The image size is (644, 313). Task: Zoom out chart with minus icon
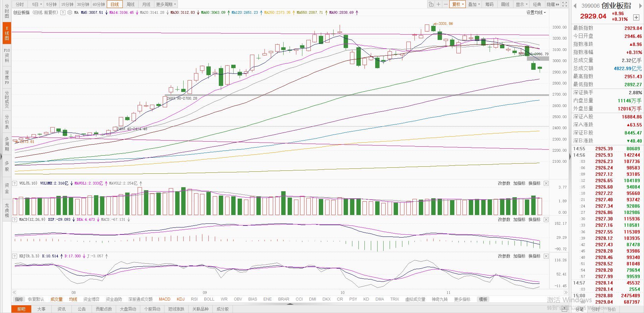tap(446, 4)
